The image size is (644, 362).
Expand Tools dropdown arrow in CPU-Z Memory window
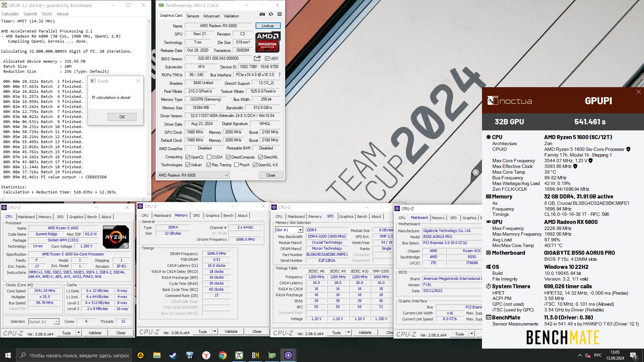(215, 331)
